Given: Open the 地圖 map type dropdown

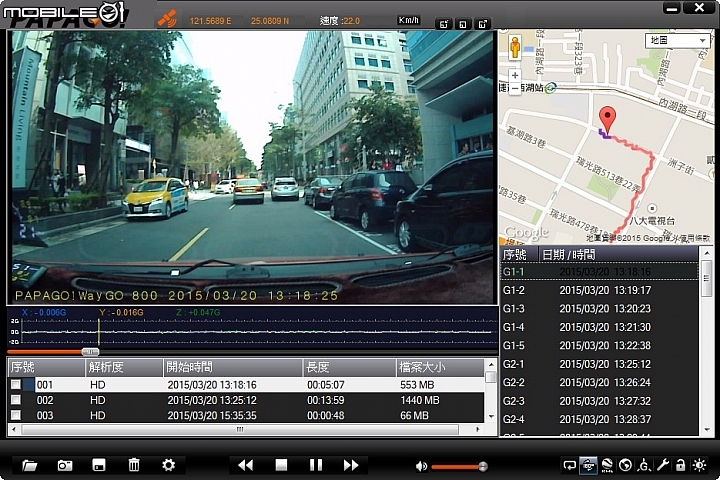Looking at the screenshot, I should (x=678, y=40).
